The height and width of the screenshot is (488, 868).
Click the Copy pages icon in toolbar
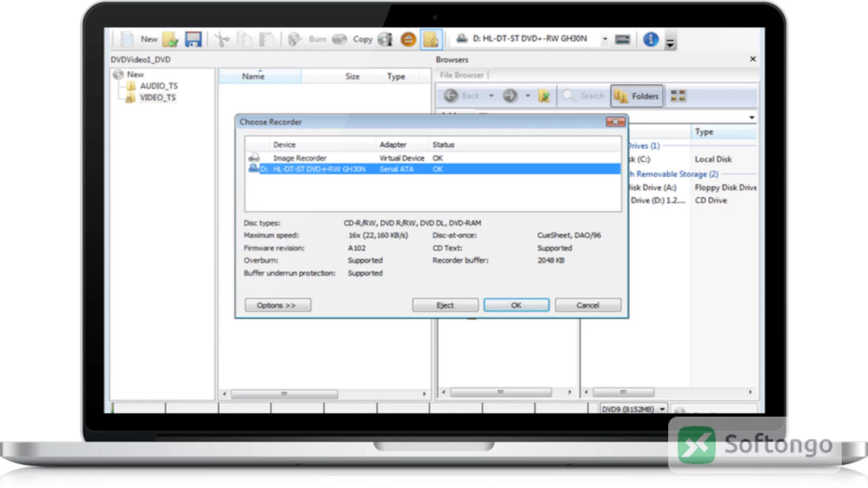click(x=245, y=39)
